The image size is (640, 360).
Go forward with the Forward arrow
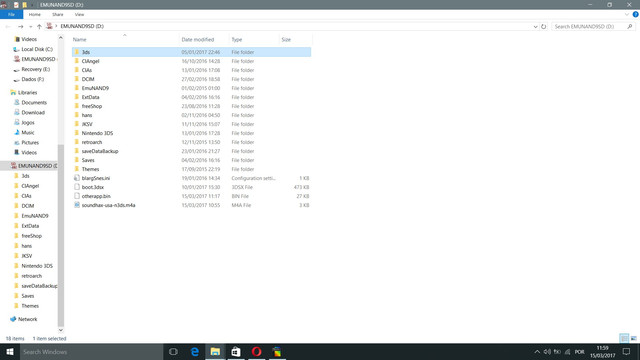(20, 26)
